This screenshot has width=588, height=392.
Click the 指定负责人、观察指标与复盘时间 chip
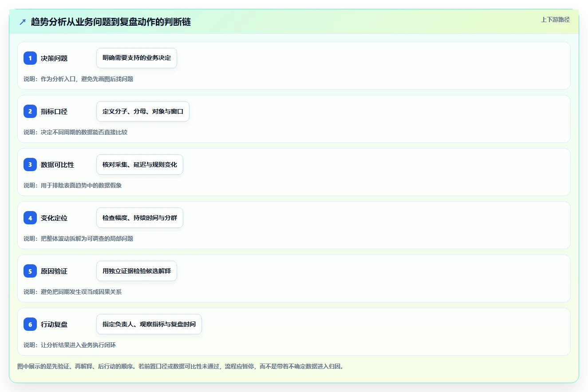coord(149,324)
